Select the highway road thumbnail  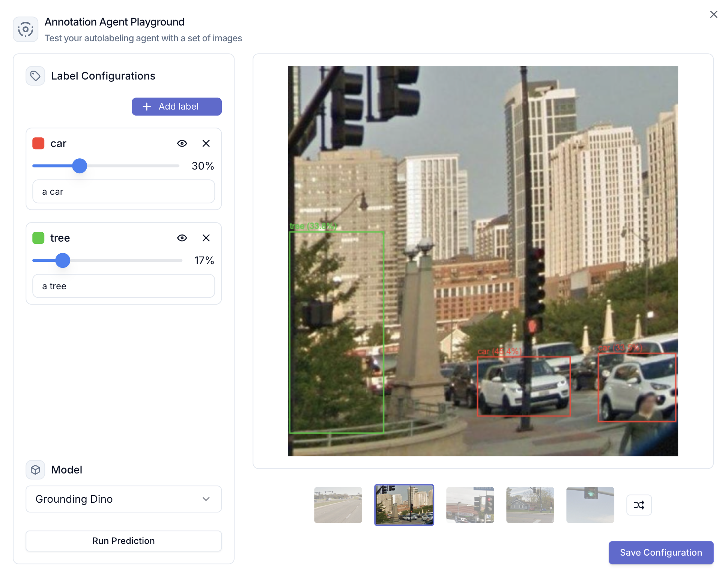click(338, 505)
